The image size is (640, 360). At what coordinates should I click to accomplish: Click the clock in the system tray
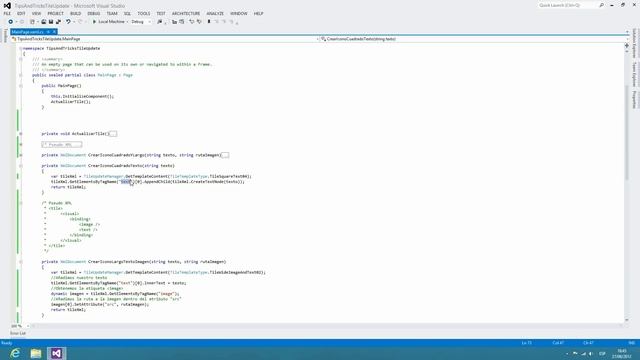click(622, 353)
